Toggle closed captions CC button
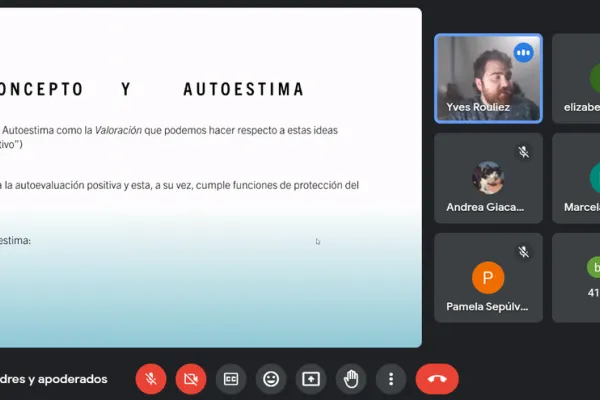The image size is (600, 400). point(231,379)
